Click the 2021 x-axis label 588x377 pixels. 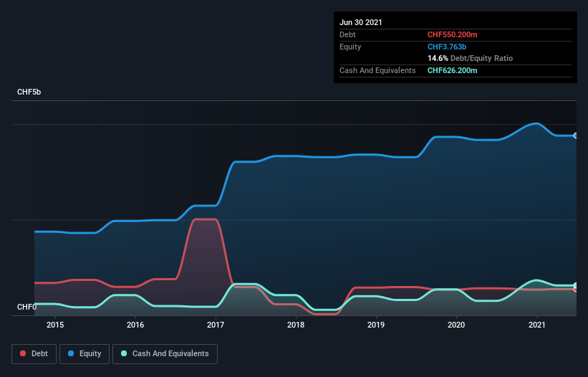point(536,325)
